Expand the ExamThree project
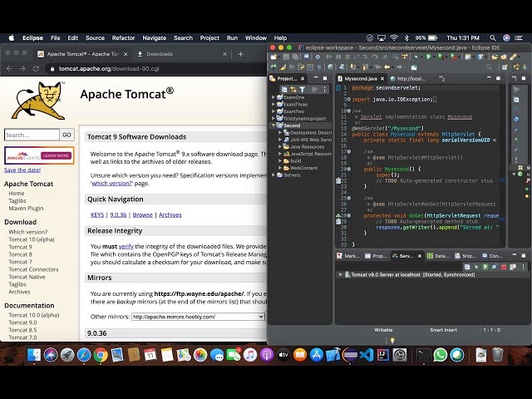 click(x=273, y=104)
